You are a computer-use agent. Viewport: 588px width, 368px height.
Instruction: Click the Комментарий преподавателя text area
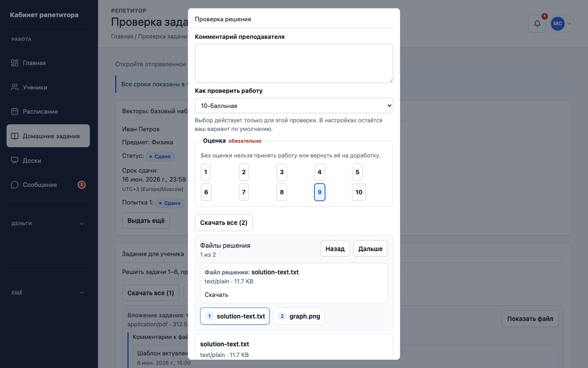294,63
